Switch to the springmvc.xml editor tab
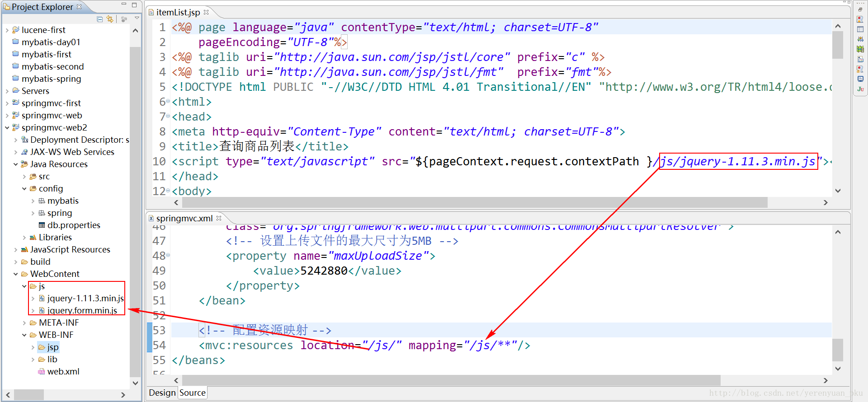Viewport: 868px width, 402px height. (x=184, y=218)
